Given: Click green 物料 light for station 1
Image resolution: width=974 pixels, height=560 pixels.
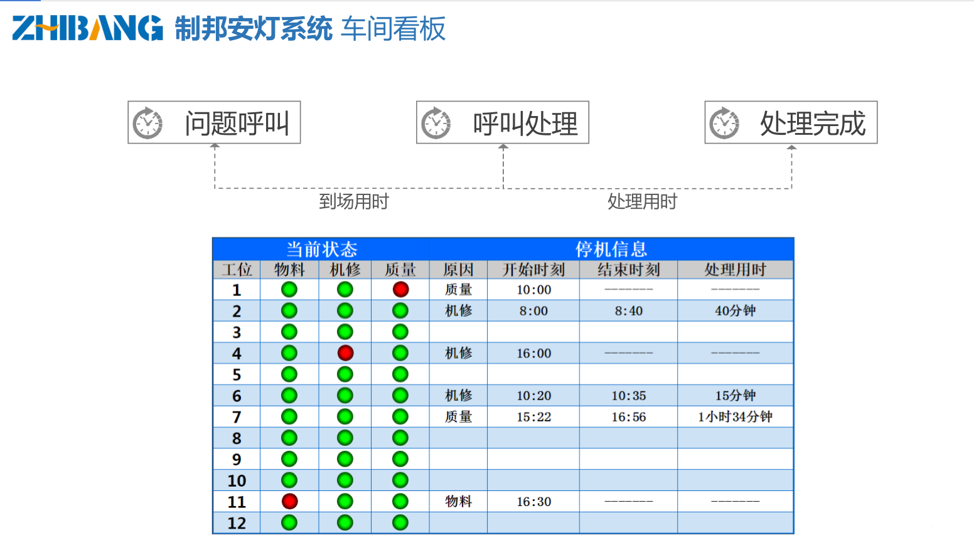Looking at the screenshot, I should tap(289, 290).
